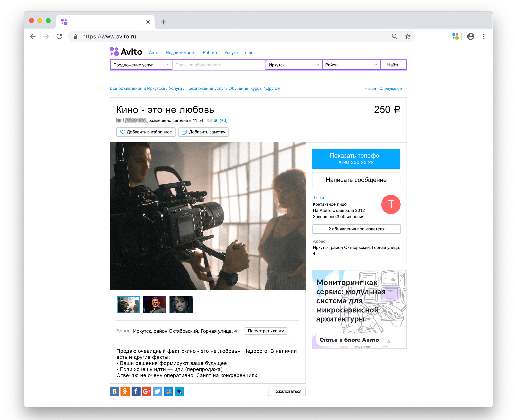515x420 pixels.
Task: Share listing via Facebook icon
Action: pyautogui.click(x=136, y=391)
